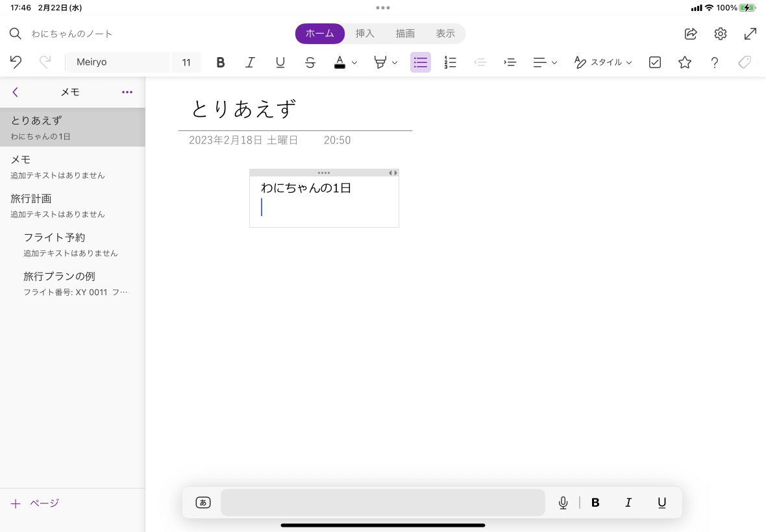Viewport: 766px width, 532px height.
Task: Apply the highlighter pen
Action: [x=380, y=62]
